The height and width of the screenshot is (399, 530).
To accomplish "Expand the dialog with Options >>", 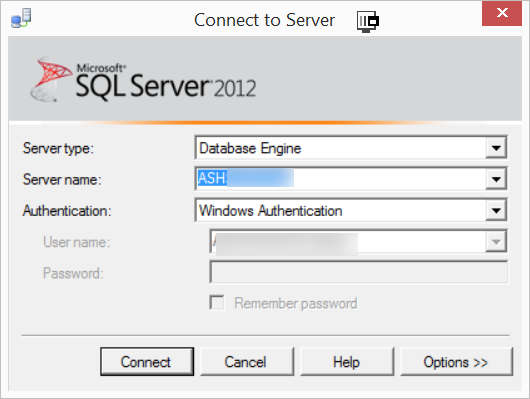I will coord(456,361).
